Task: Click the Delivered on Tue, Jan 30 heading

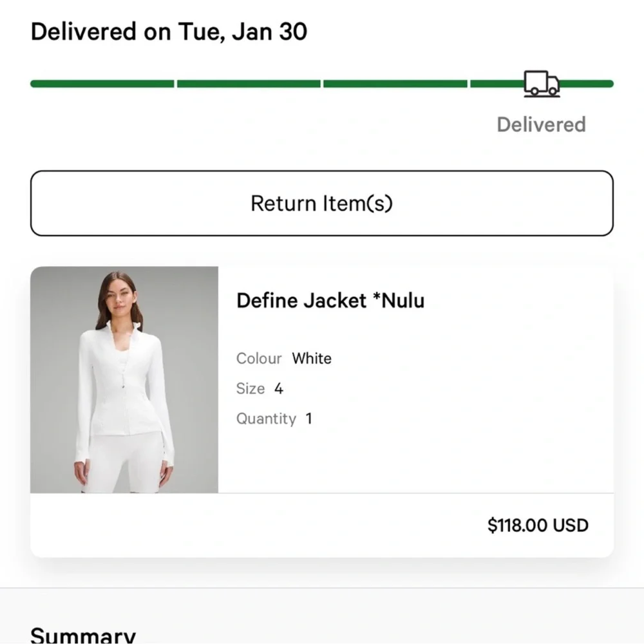Action: pyautogui.click(x=169, y=31)
